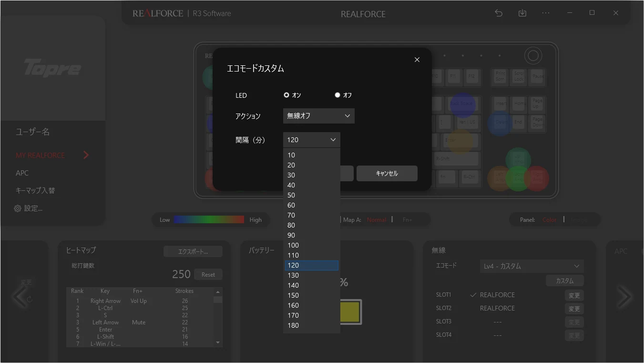Go to the next panel with right arrow
Screen dimensions: 644x363
pyautogui.click(x=624, y=297)
